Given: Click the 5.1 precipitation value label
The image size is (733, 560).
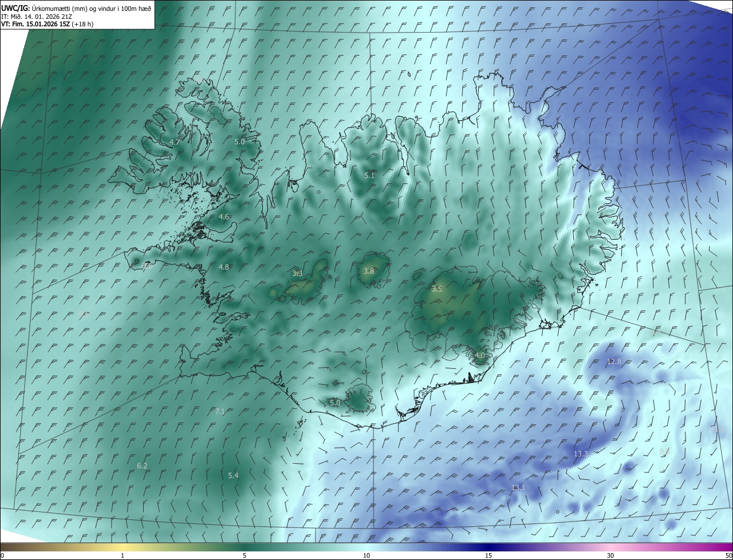Looking at the screenshot, I should [369, 175].
